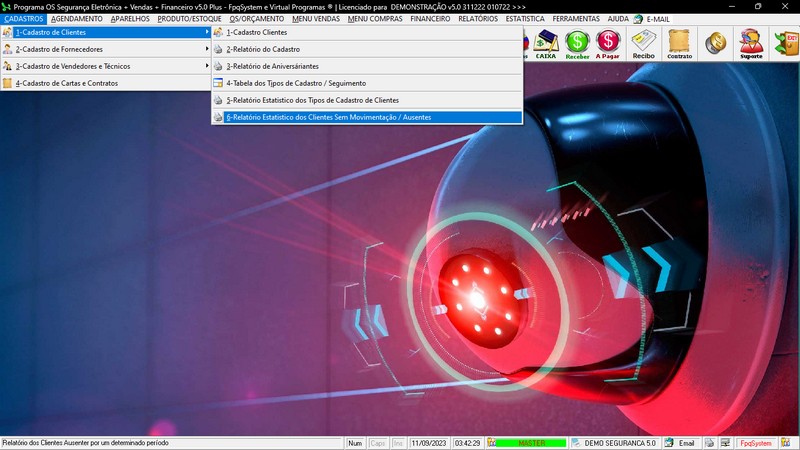The image size is (800, 450).
Task: Open the Recibo receipt tool
Action: (x=643, y=43)
